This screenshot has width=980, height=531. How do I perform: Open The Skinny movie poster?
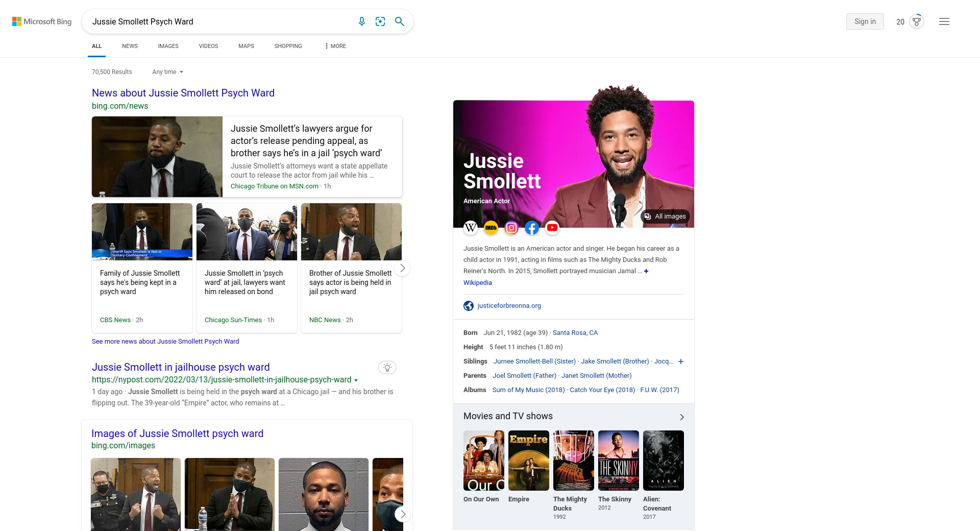[x=619, y=461]
